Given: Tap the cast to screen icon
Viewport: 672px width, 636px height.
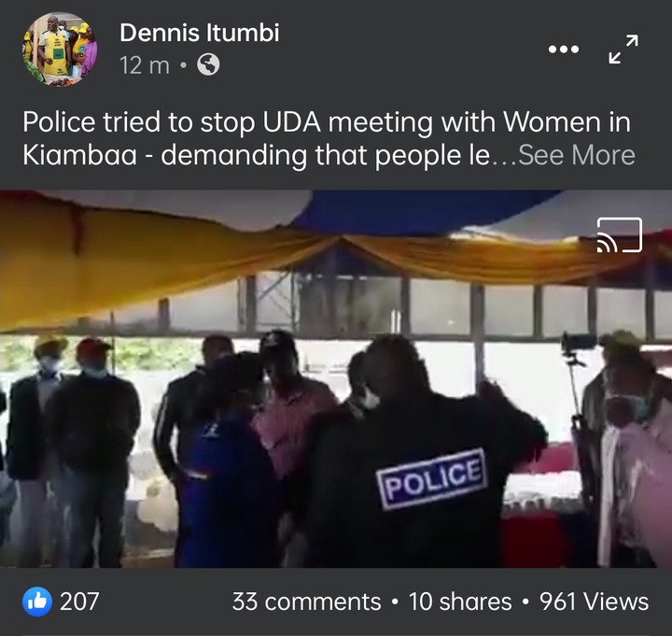Looking at the screenshot, I should point(620,235).
